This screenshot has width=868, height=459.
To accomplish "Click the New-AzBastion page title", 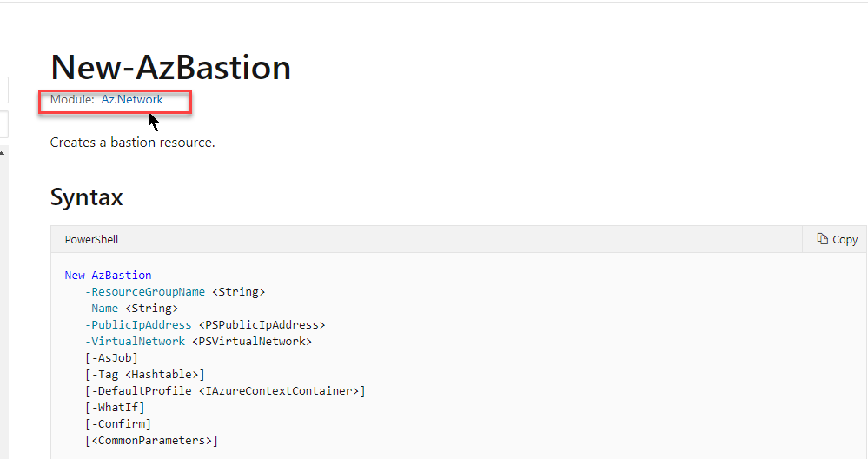I will pos(170,68).
